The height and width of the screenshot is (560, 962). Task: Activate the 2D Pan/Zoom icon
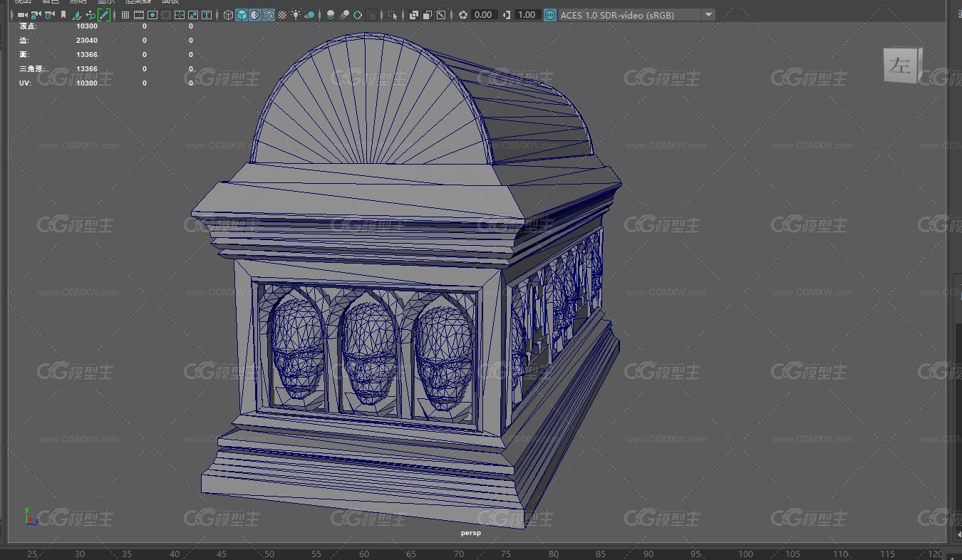click(90, 15)
